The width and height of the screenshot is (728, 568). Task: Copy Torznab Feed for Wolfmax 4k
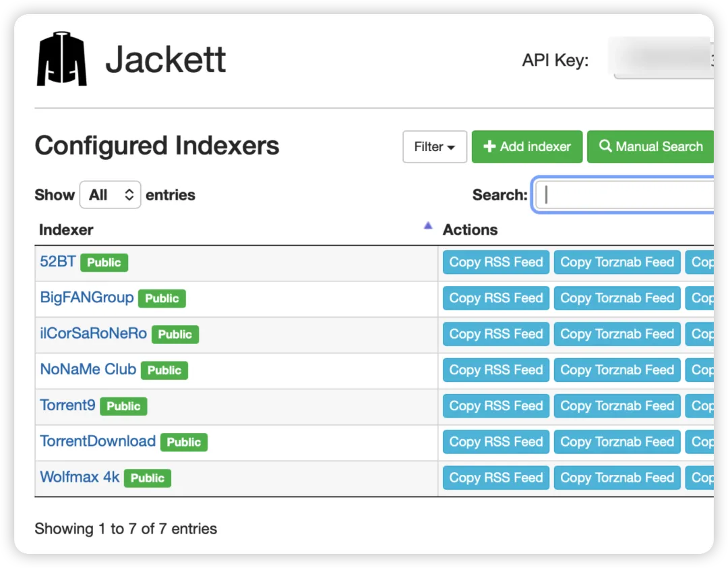[617, 478]
